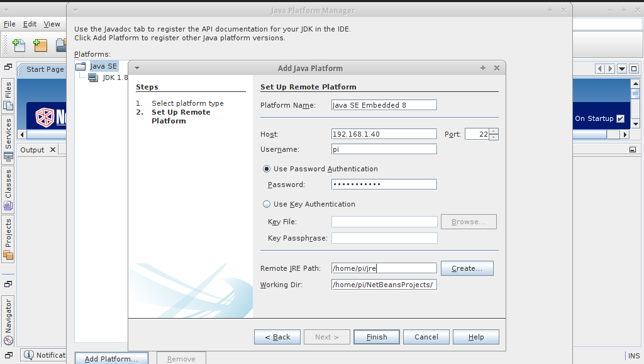Screen dimensions: 644x364
Task: Click the New File toolbar icon
Action: point(18,45)
